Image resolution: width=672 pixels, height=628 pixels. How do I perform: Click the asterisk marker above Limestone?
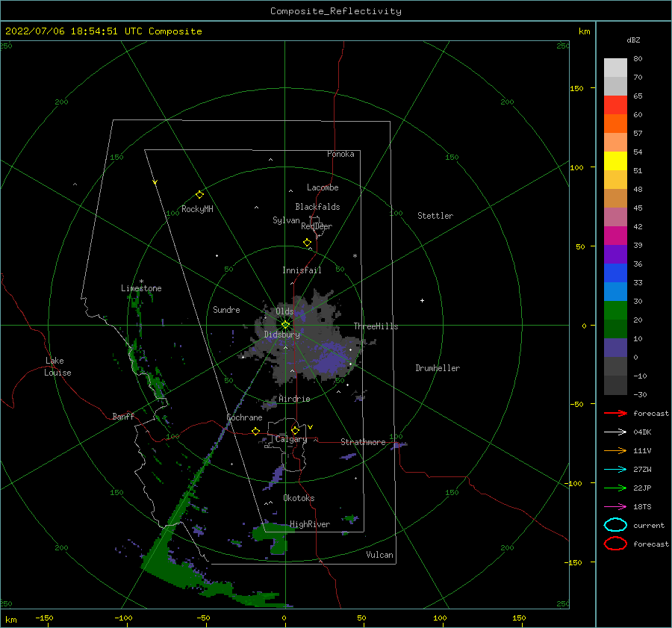(141, 282)
